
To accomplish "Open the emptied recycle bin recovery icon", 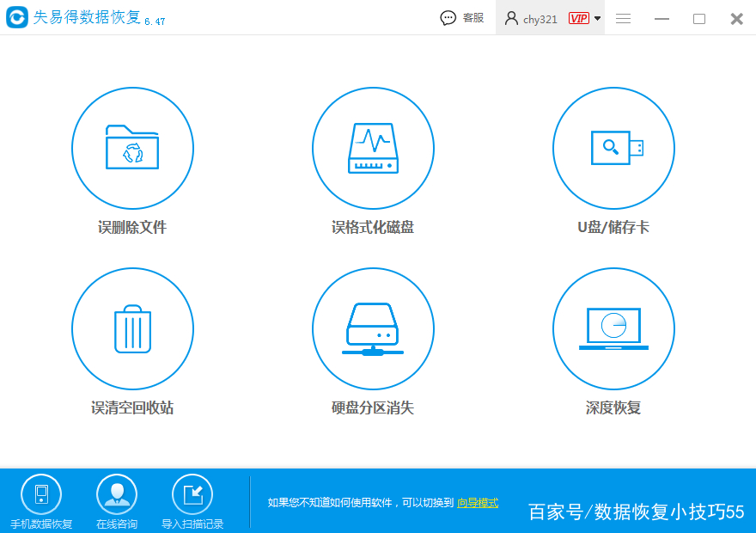I will coord(132,328).
